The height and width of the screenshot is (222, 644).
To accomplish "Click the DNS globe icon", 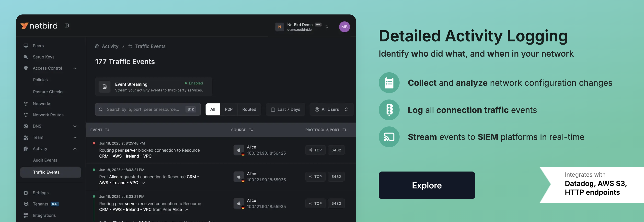I will pyautogui.click(x=26, y=126).
